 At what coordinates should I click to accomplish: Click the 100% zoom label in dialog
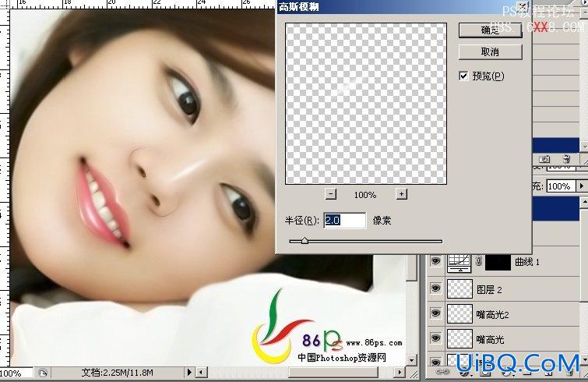point(365,195)
